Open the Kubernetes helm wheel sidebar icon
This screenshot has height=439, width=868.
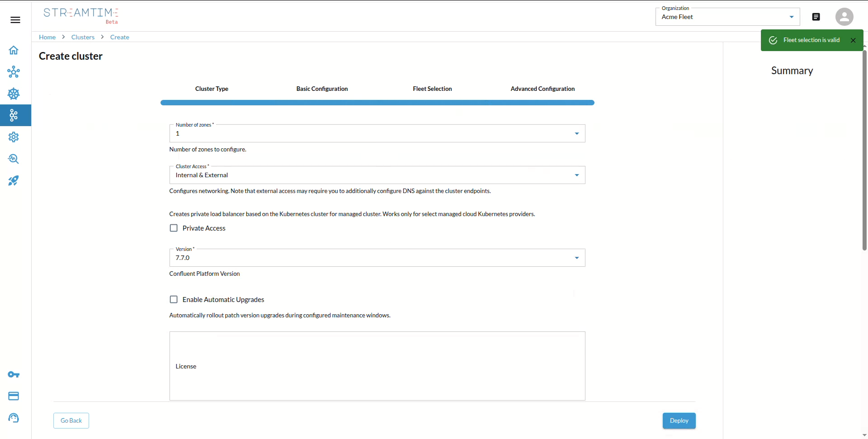click(x=14, y=94)
